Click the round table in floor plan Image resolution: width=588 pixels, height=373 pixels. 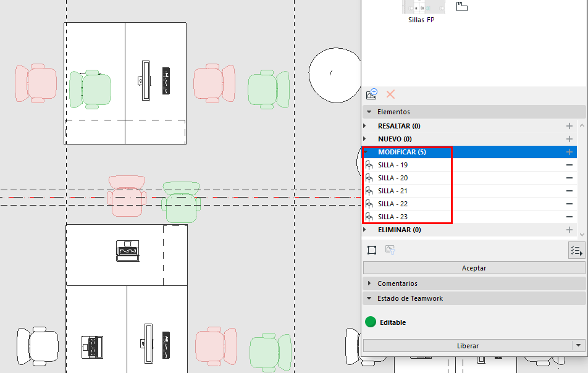click(x=335, y=75)
